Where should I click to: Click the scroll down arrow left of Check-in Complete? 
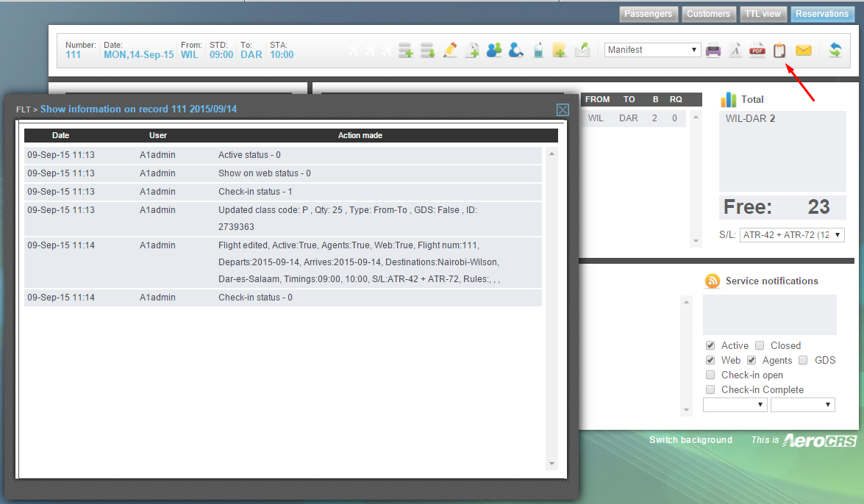[x=686, y=410]
